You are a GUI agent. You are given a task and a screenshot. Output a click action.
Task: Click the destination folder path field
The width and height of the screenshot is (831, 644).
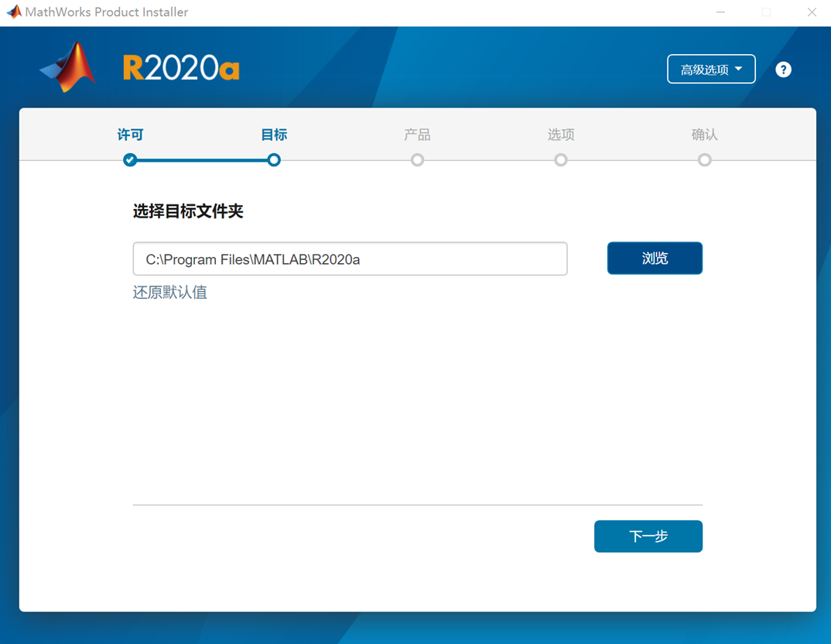coord(350,259)
